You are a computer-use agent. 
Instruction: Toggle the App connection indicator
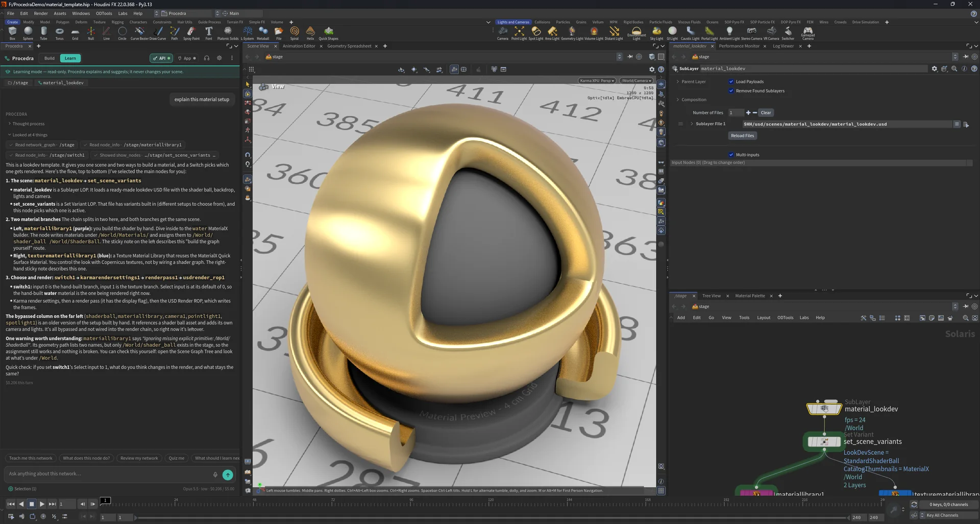click(187, 58)
